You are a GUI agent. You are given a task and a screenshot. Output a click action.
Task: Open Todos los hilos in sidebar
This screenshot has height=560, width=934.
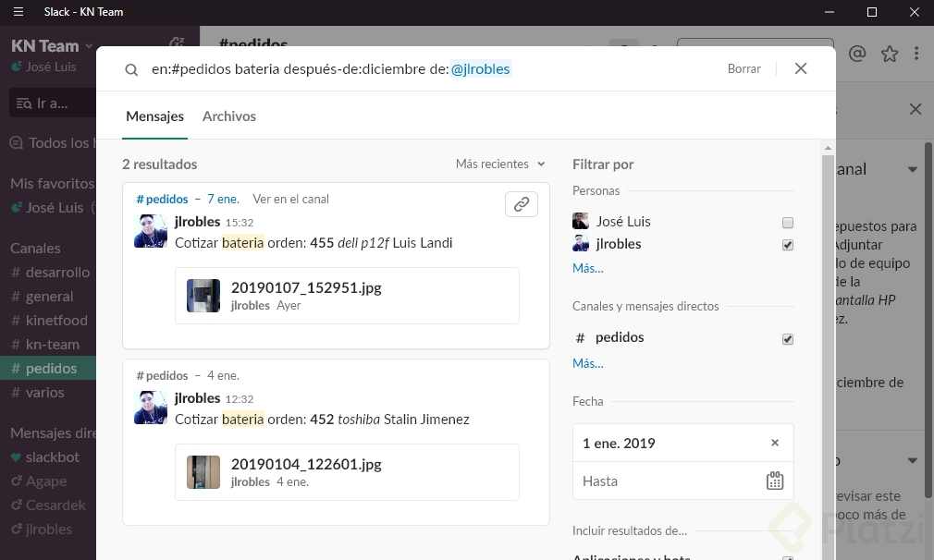53,143
